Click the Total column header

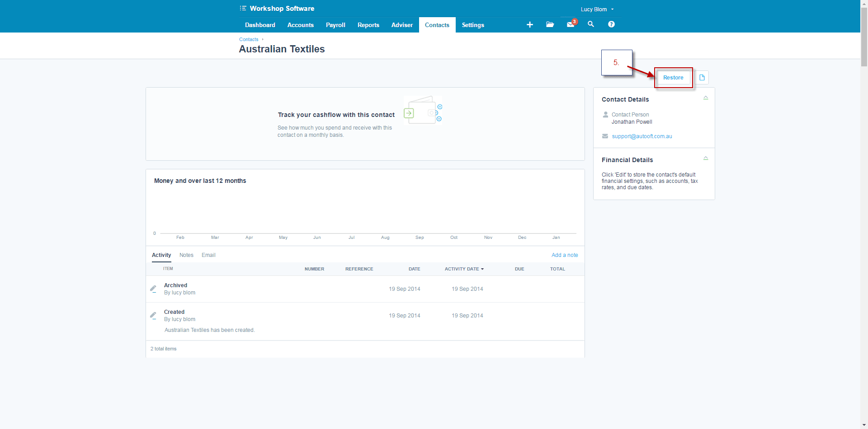point(557,269)
